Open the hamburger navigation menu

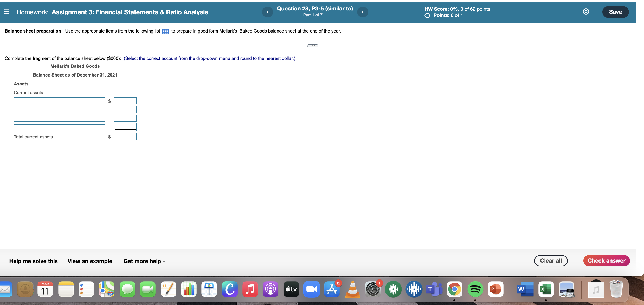pyautogui.click(x=7, y=12)
